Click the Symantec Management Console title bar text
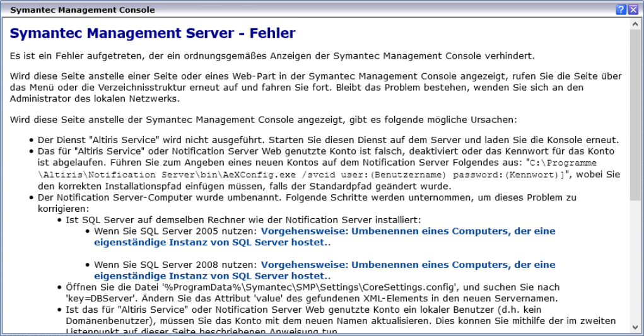This screenshot has width=644, height=336. (x=83, y=9)
